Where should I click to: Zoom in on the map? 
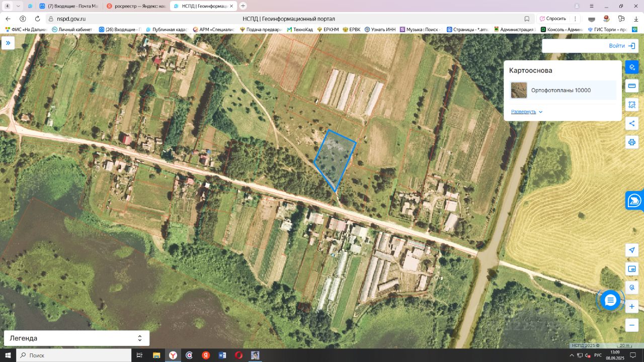(x=632, y=307)
